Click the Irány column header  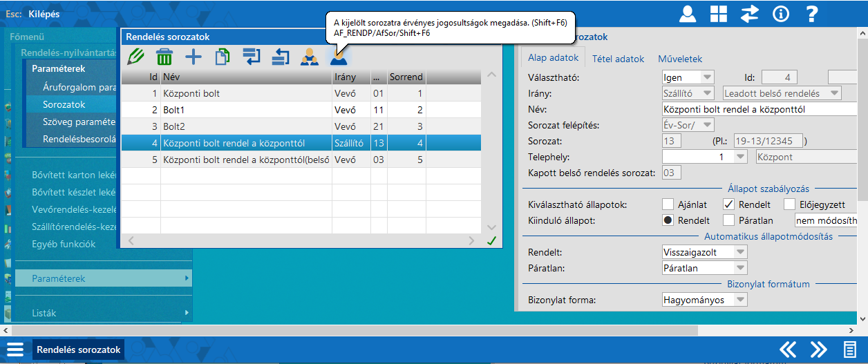(351, 77)
